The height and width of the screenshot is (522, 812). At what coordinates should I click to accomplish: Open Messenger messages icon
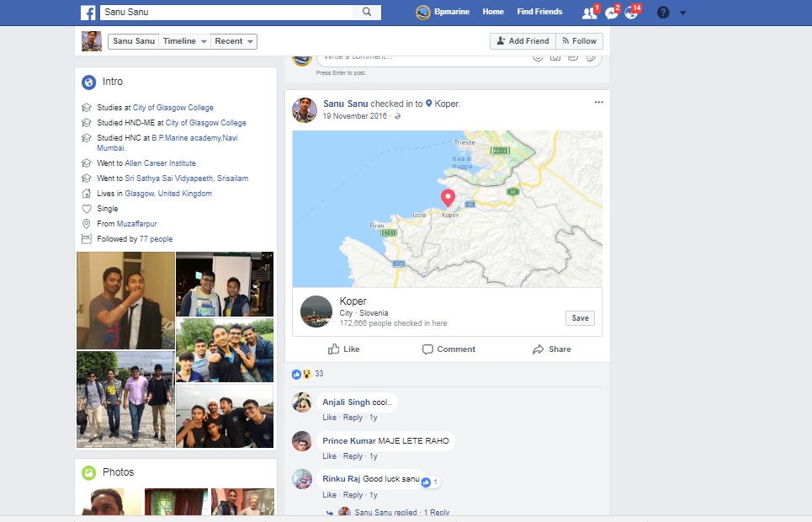tap(612, 13)
